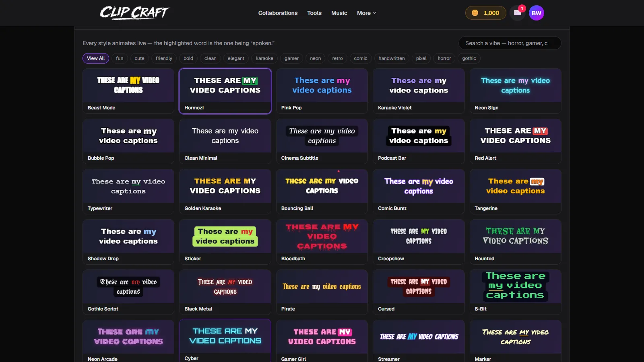Choose the Tangerine caption style

516,191
